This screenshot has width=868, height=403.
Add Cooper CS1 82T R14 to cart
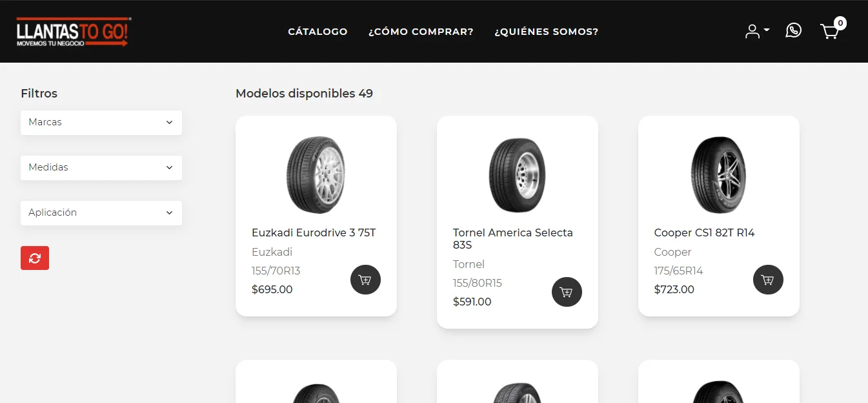coord(768,280)
